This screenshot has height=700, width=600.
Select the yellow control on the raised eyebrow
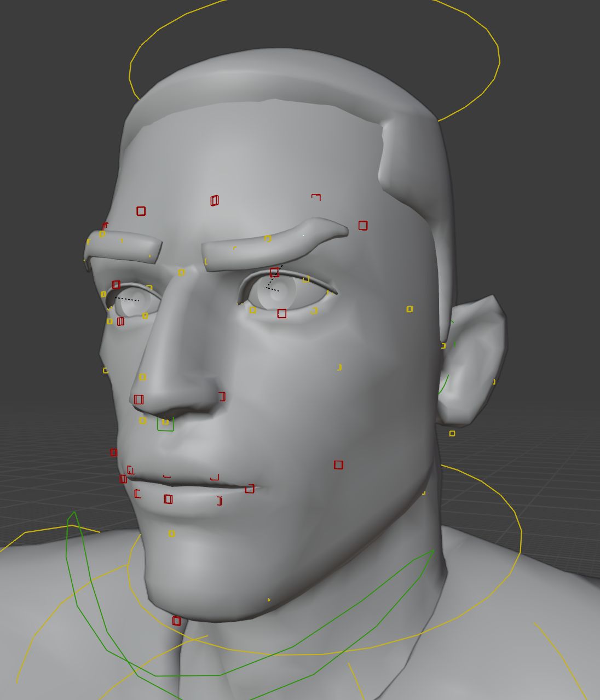pos(268,238)
